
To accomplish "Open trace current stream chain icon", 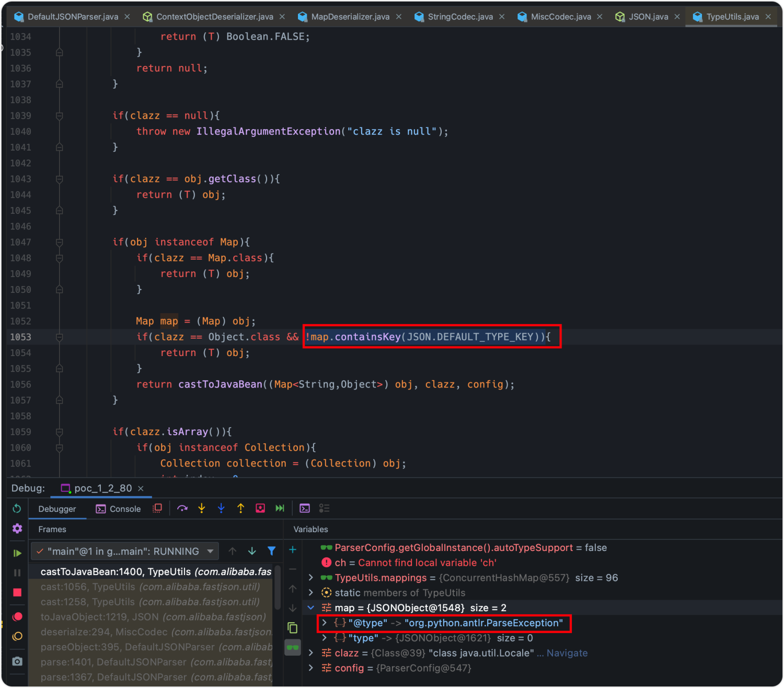I will (324, 509).
